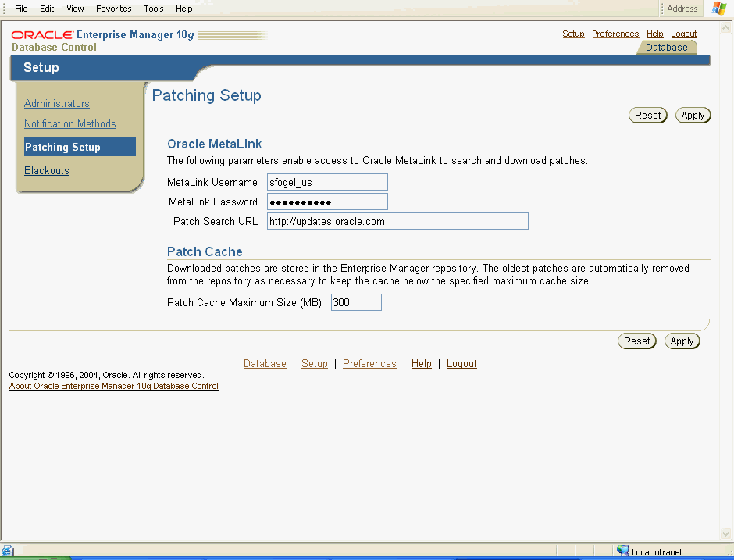
Task: Switch to the Database tab
Action: click(666, 48)
